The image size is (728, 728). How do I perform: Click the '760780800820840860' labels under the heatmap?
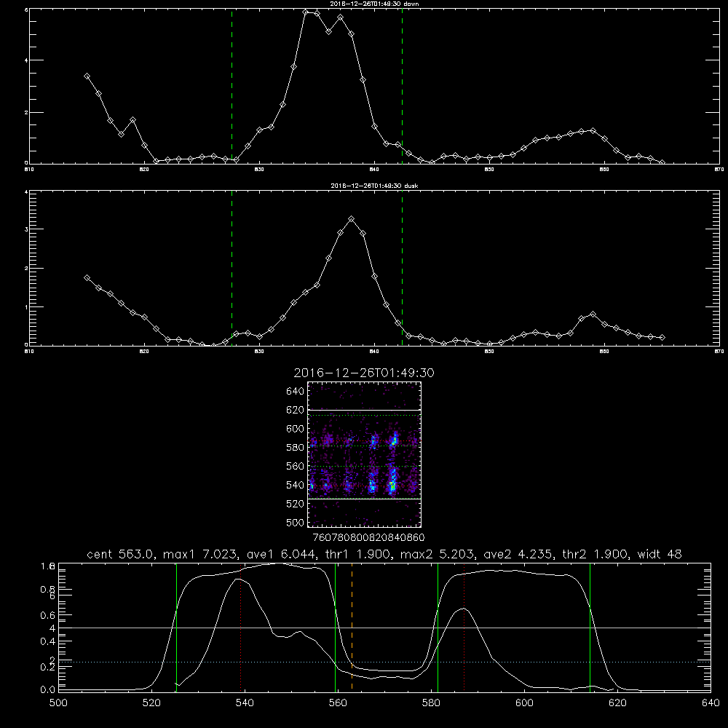pyautogui.click(x=368, y=538)
